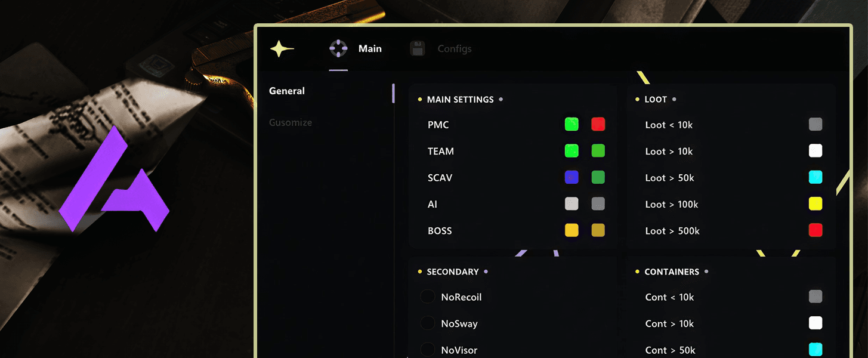Click the star logo icon
The image size is (868, 358).
(282, 49)
